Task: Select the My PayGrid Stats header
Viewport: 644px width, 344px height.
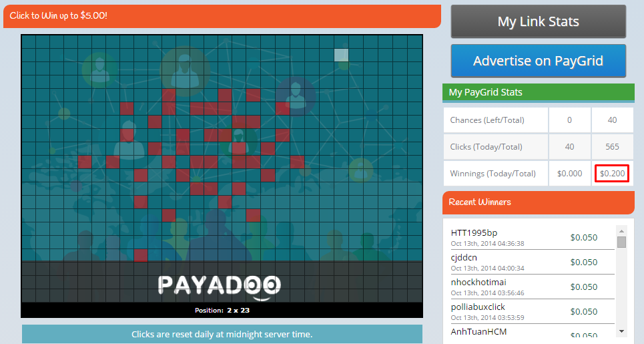Action: tap(538, 92)
